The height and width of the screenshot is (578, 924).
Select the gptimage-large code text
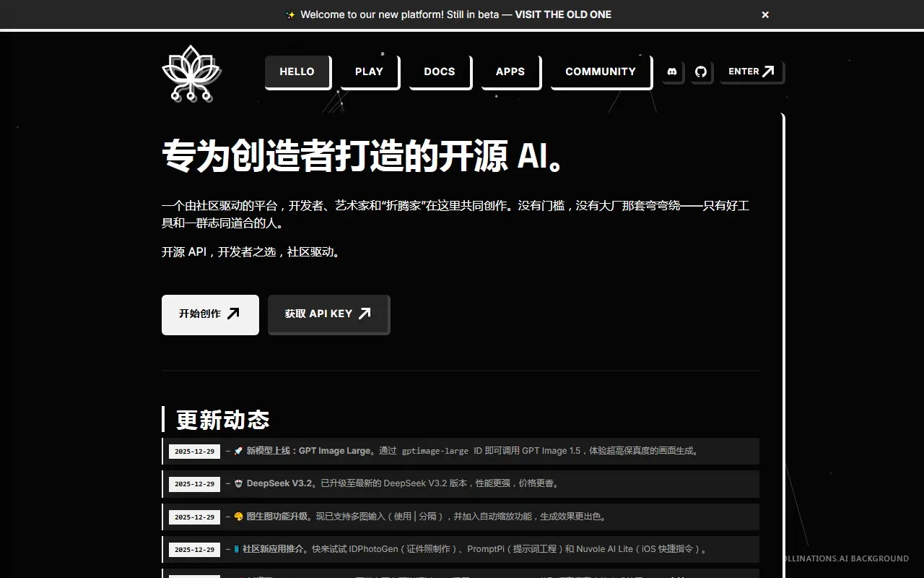click(x=435, y=451)
